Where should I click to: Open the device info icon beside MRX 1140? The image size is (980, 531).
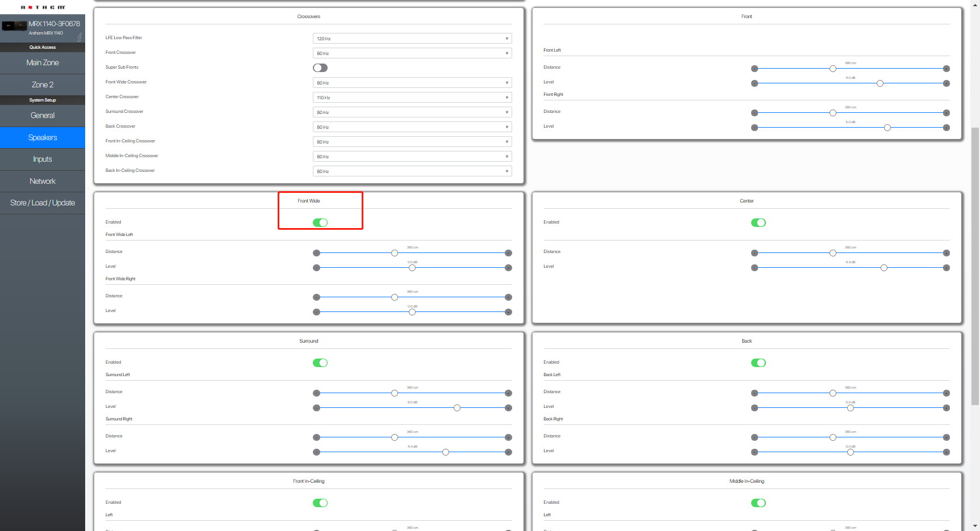[79, 37]
